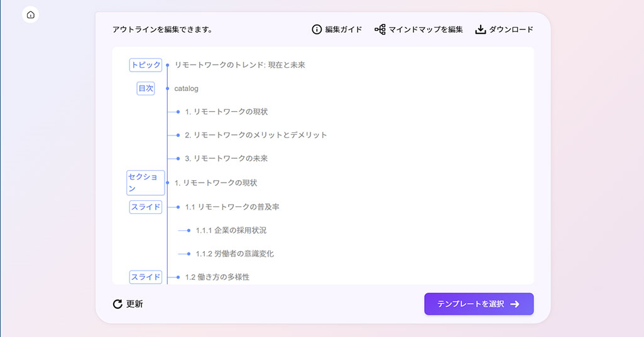Viewport: 644px width, 337px height.
Task: Select catalog item 3. リモートワークの未来
Action: 226,159
